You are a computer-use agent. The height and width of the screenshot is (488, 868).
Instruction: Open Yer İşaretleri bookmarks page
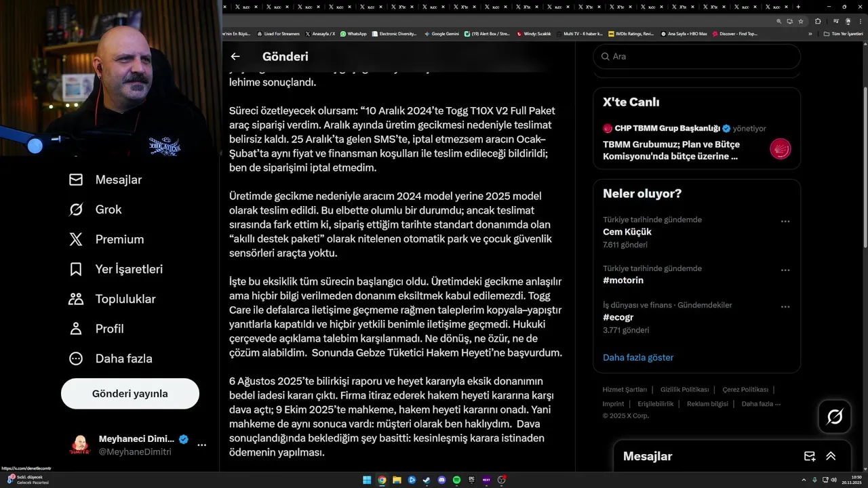click(116, 269)
